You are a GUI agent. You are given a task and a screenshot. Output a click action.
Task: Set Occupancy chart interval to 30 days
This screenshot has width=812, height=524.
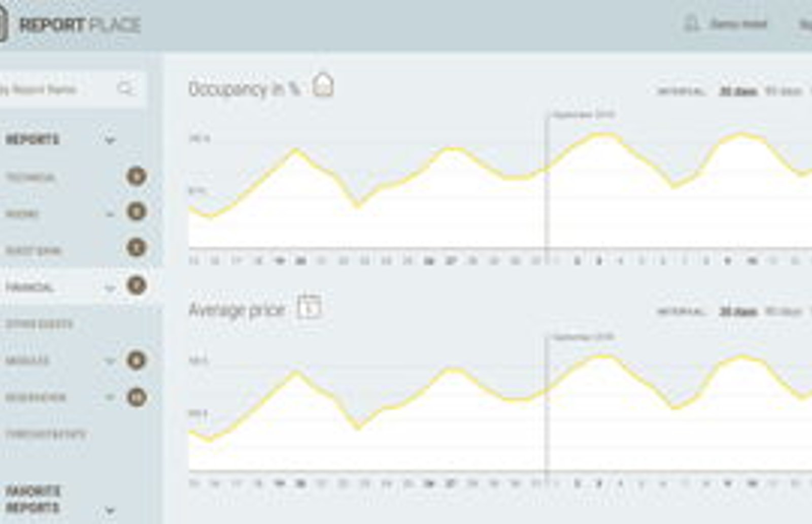[738, 91]
